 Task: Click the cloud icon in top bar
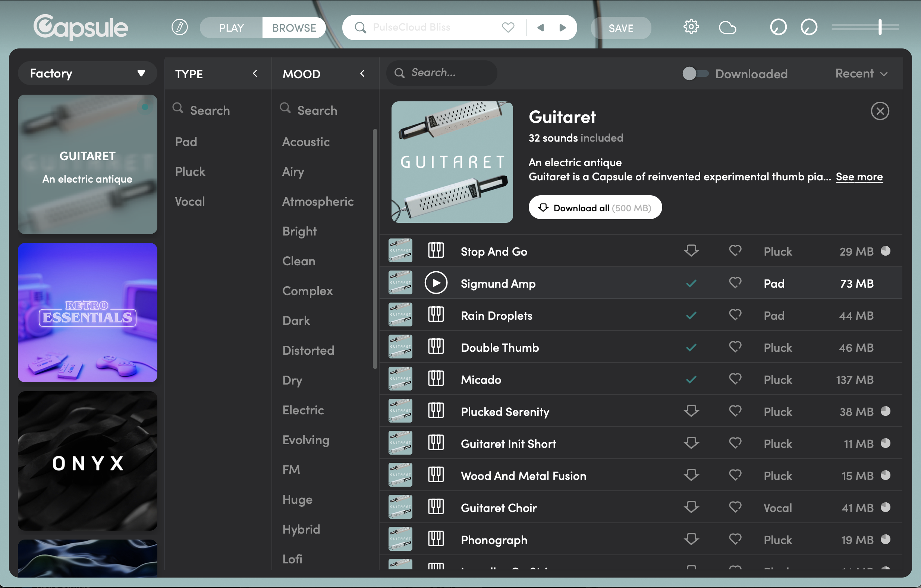click(727, 28)
